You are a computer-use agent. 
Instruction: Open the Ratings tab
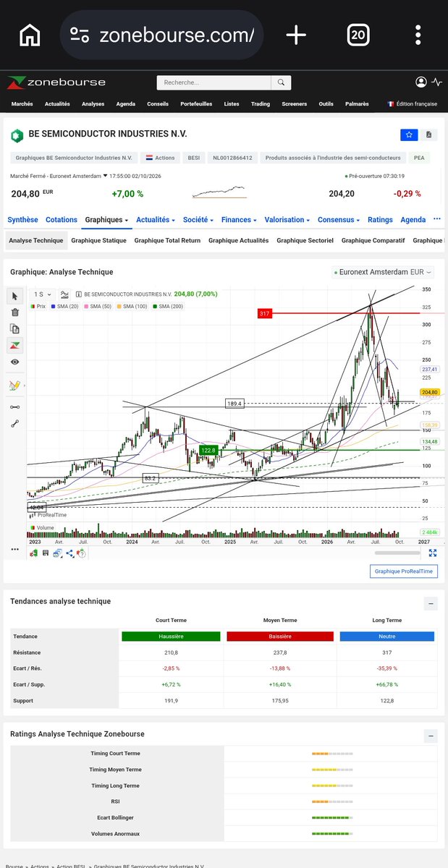380,220
